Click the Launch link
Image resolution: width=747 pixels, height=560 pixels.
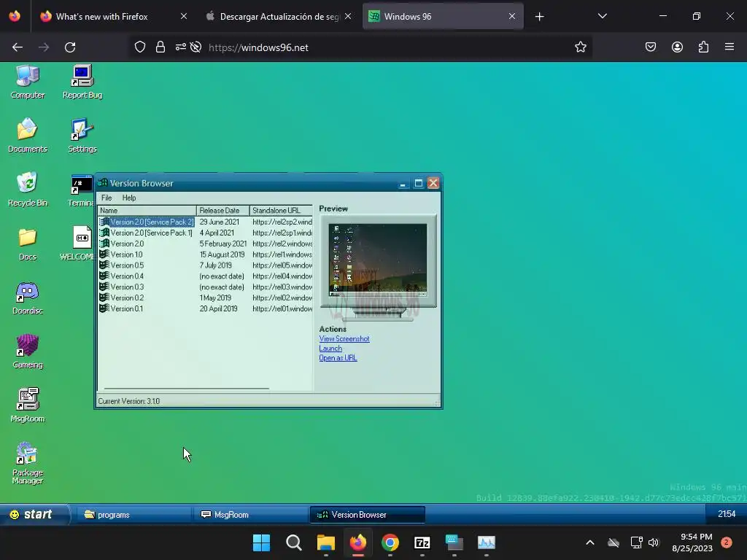point(330,348)
